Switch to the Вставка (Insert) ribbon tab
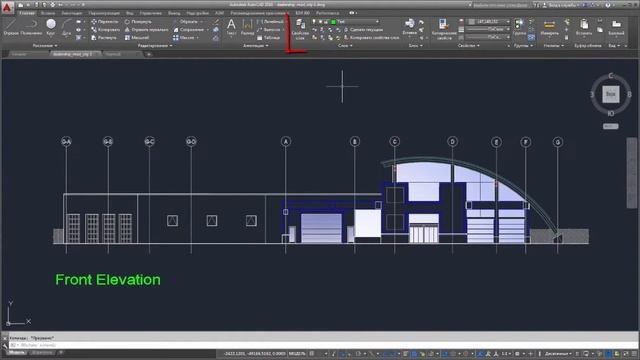The height and width of the screenshot is (360, 640). point(48,13)
